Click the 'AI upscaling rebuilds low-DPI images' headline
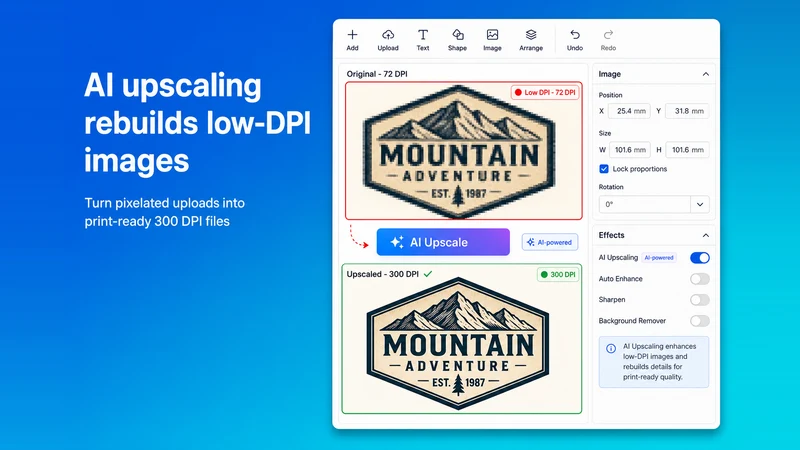The width and height of the screenshot is (800, 450). [197, 123]
